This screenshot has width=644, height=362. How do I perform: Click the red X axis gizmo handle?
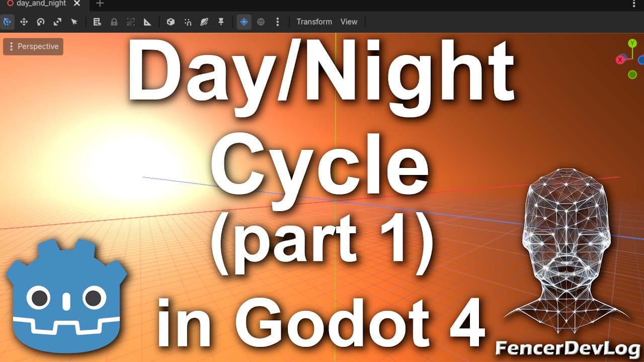[x=620, y=60]
